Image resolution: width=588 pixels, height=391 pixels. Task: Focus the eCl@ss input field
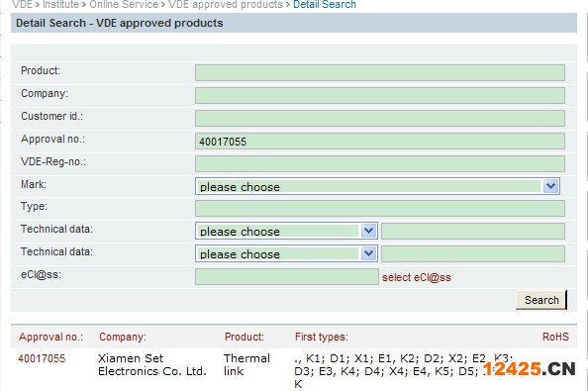tap(286, 277)
